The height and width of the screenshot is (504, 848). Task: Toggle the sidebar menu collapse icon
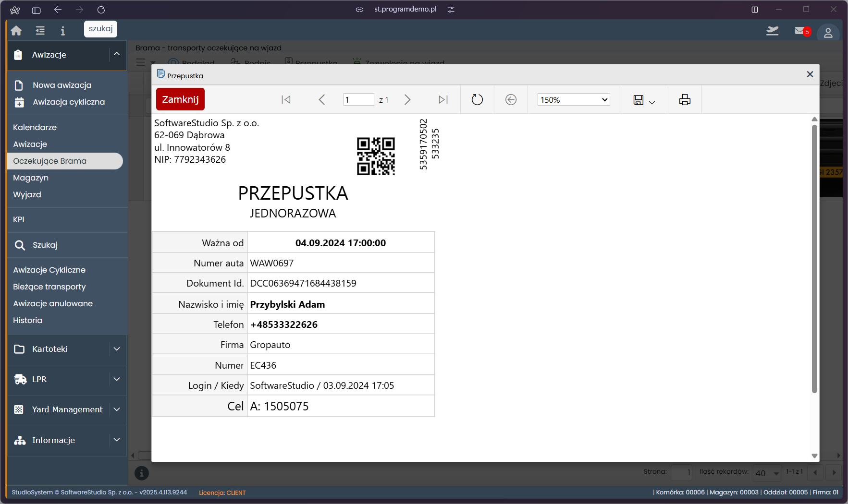(x=40, y=31)
